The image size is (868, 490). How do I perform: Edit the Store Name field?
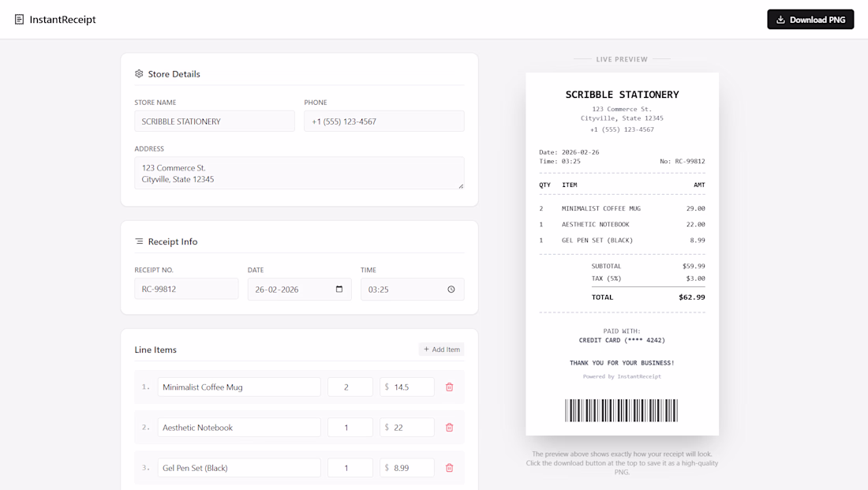click(x=214, y=122)
